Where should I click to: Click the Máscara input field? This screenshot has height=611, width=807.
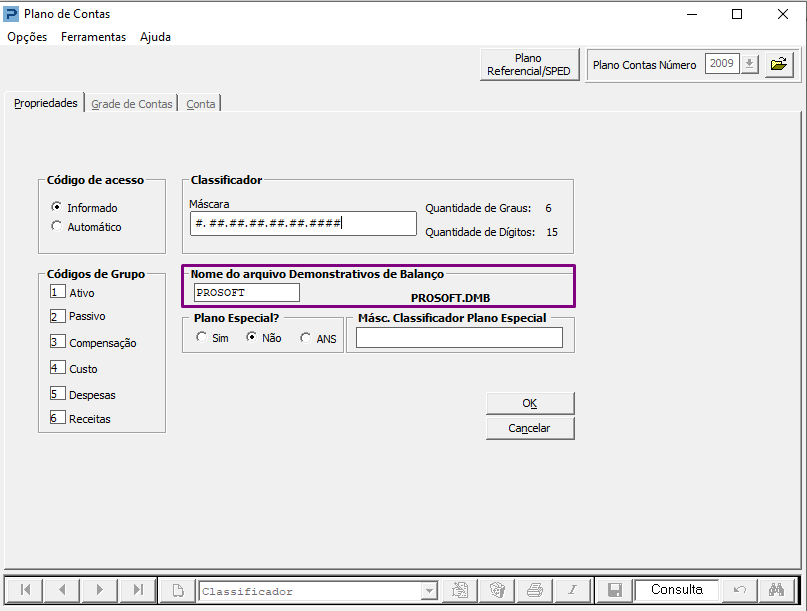point(303,223)
